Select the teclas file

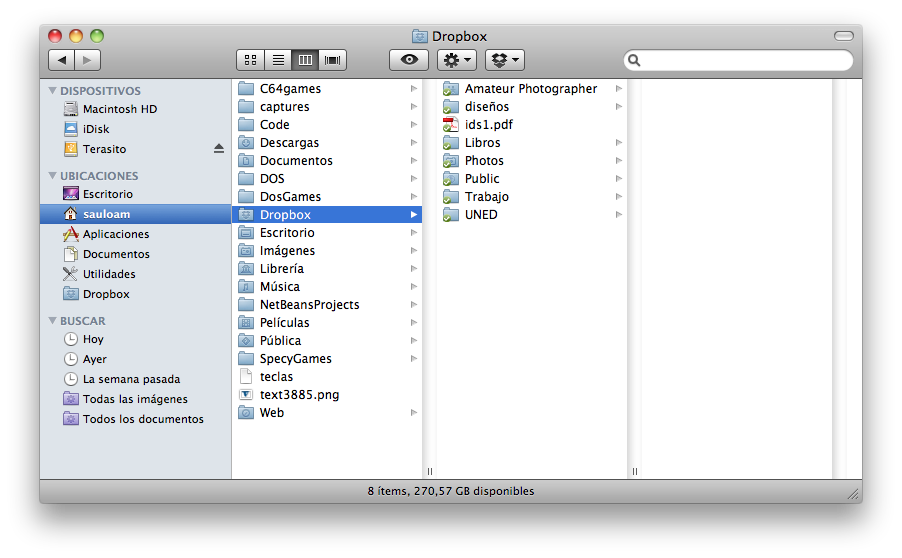pyautogui.click(x=327, y=377)
